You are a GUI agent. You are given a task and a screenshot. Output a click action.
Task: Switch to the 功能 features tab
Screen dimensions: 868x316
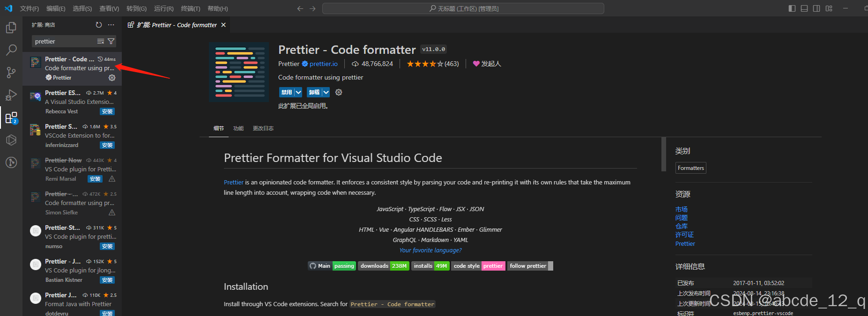(x=238, y=128)
